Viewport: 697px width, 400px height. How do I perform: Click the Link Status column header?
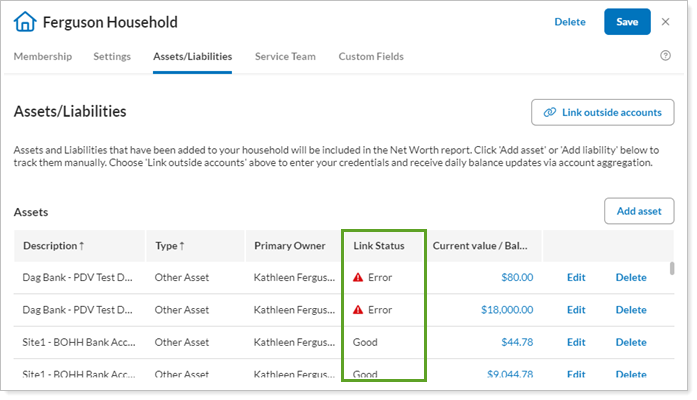tap(378, 246)
